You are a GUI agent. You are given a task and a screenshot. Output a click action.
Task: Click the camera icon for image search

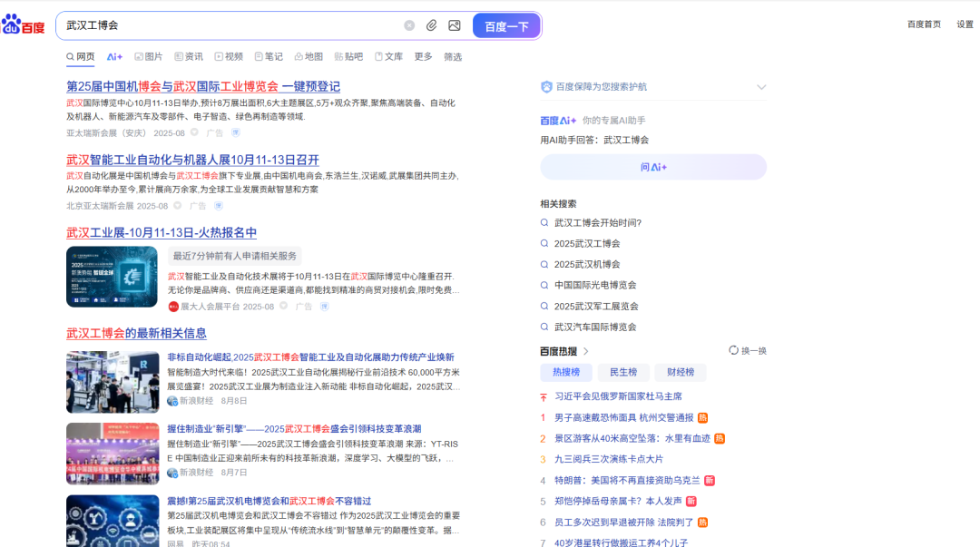click(454, 25)
